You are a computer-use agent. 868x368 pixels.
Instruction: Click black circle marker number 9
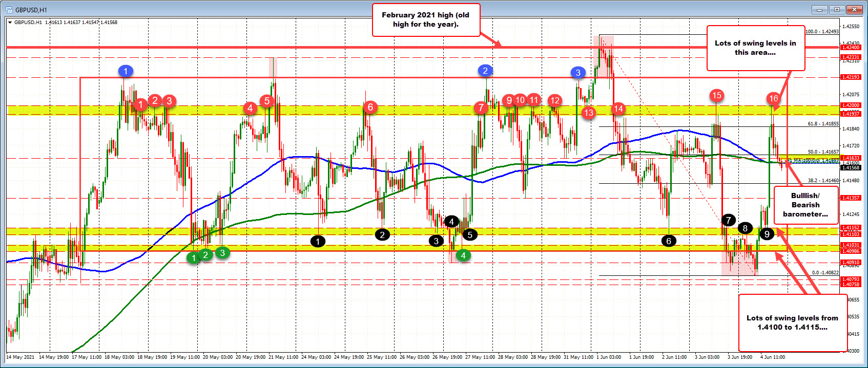tap(767, 234)
